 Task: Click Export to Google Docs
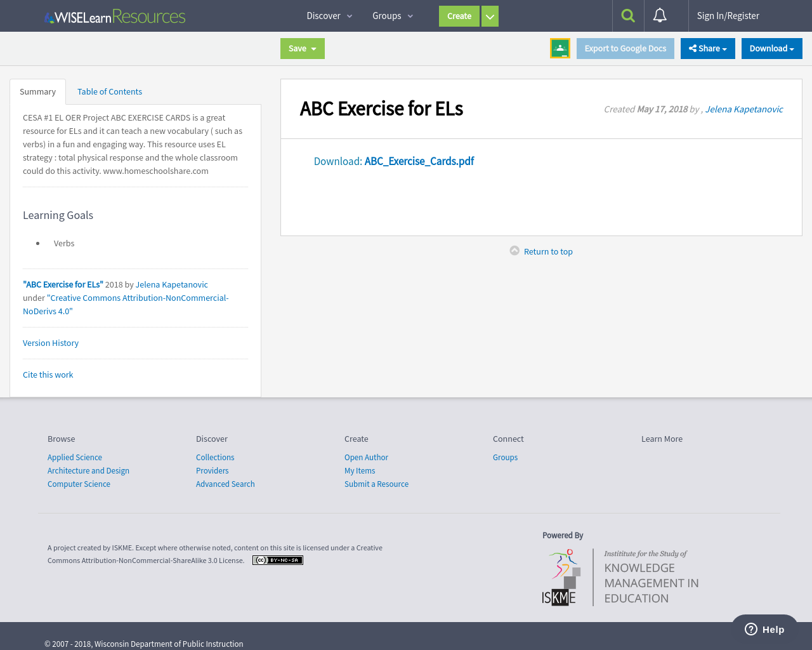click(625, 48)
